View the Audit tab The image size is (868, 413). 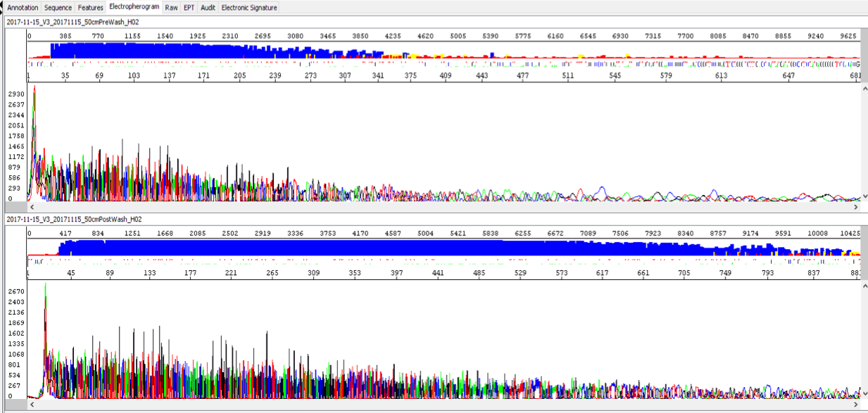pos(208,8)
